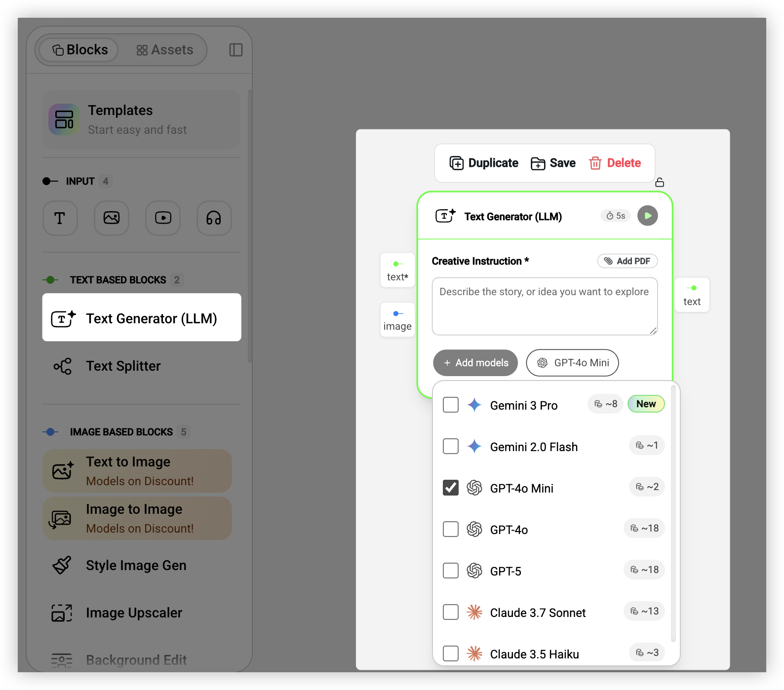The width and height of the screenshot is (784, 690).
Task: Switch to the Assets tab
Action: click(164, 50)
